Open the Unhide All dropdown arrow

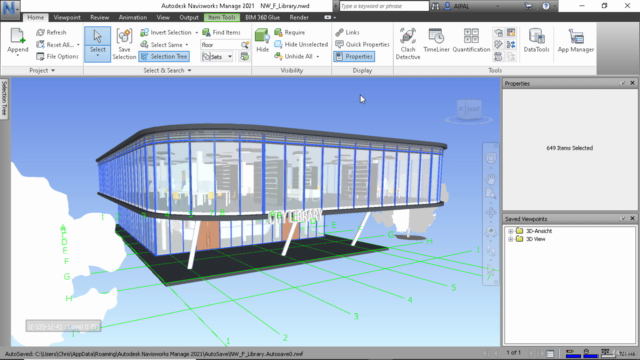pos(318,57)
